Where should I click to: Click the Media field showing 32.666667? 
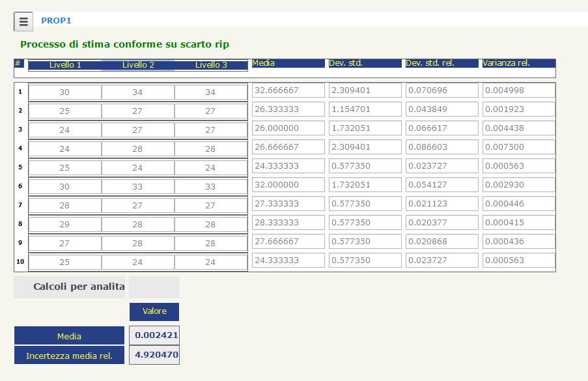point(288,91)
